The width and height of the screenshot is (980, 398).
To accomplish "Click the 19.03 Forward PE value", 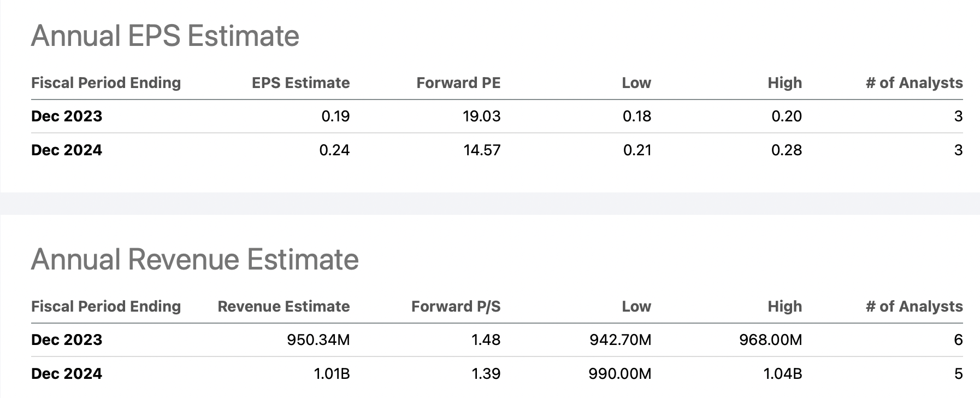I will click(x=481, y=116).
